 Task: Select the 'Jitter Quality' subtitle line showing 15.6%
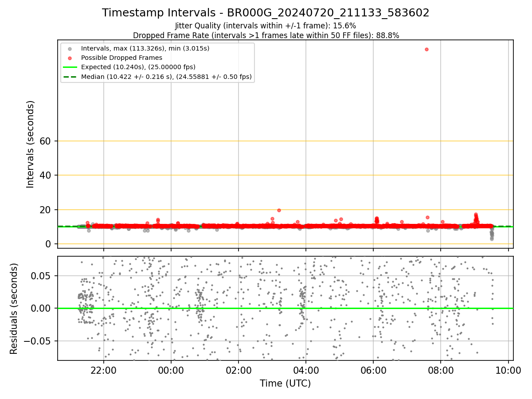point(266,26)
